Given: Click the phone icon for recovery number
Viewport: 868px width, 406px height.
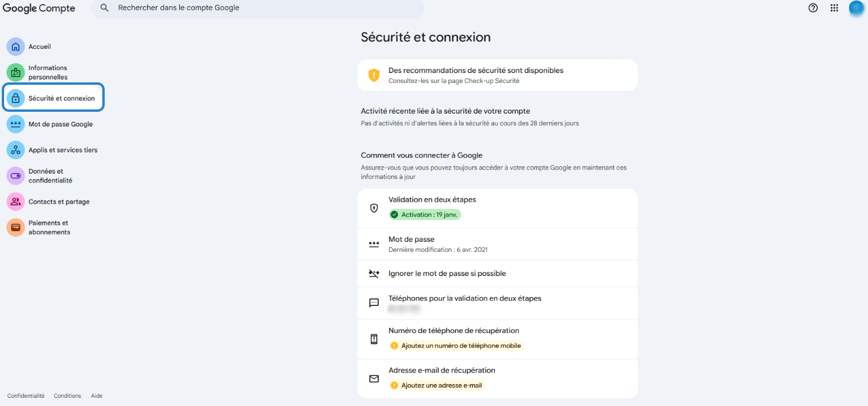Looking at the screenshot, I should (374, 339).
